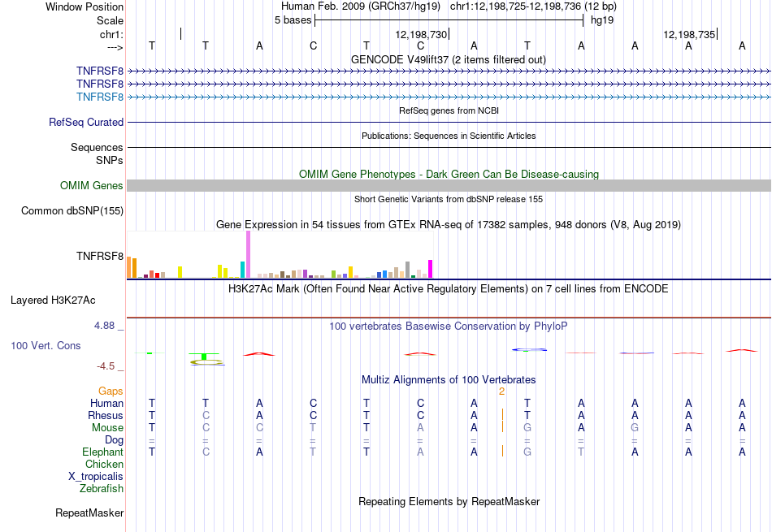
Task: Click 'Short Genetic Variants from dbSNP release 155'
Action: tap(449, 199)
